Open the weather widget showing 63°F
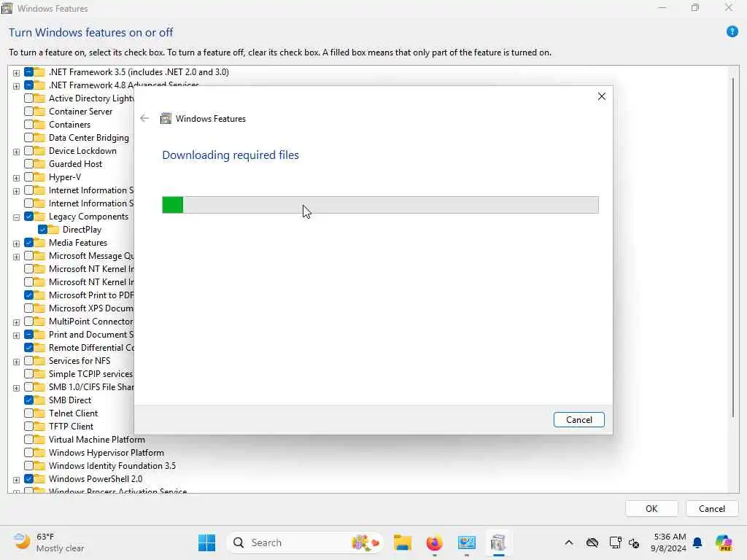 pos(49,542)
